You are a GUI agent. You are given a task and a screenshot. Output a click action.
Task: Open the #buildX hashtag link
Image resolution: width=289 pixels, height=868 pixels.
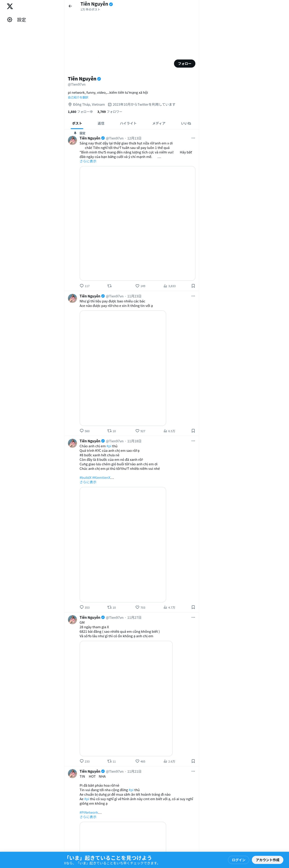pyautogui.click(x=86, y=477)
